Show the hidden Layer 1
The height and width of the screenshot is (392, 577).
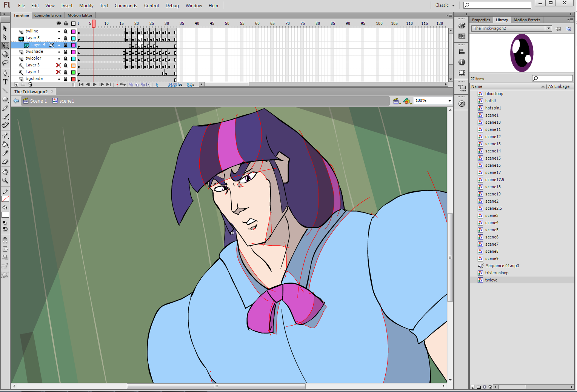point(58,72)
